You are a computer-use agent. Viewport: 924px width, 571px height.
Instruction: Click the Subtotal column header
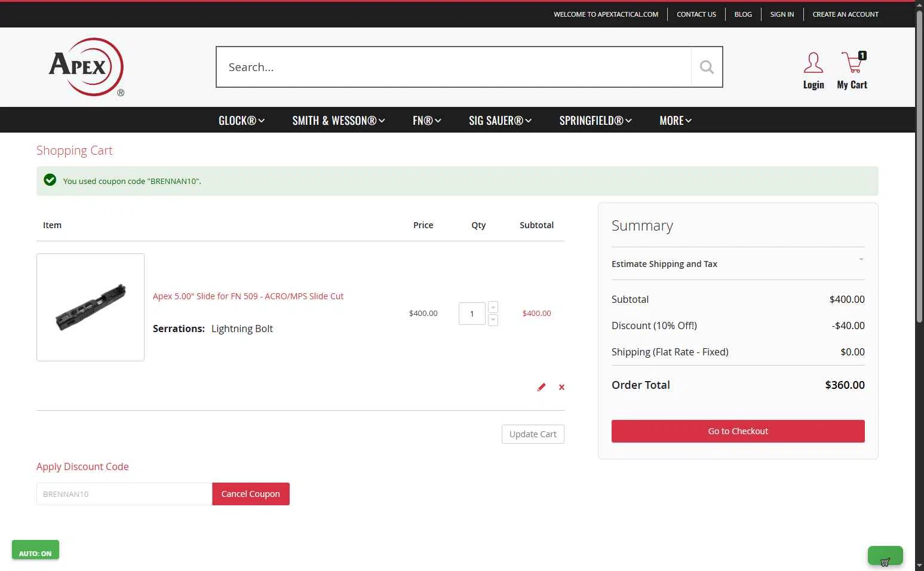click(536, 225)
